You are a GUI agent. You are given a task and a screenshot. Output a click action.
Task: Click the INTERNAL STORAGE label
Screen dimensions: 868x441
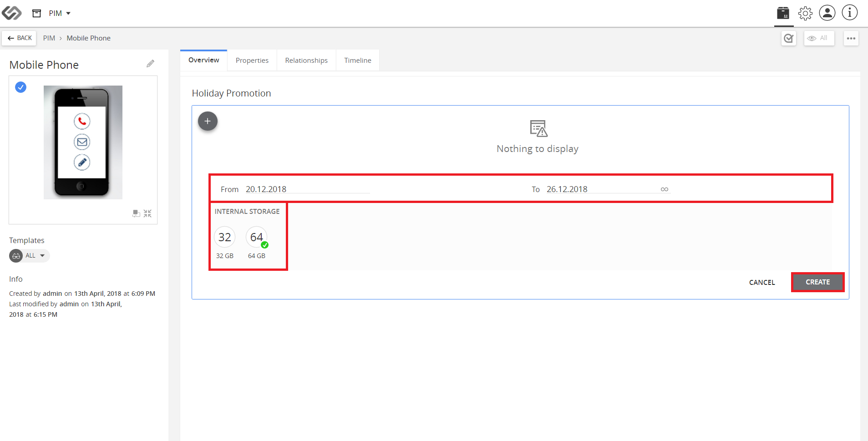[247, 212]
